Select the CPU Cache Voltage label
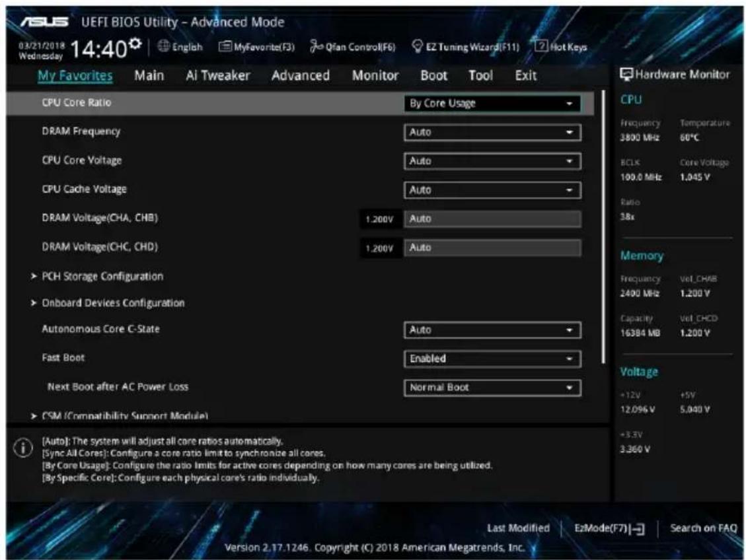Image resolution: width=746 pixels, height=560 pixels. 84,190
